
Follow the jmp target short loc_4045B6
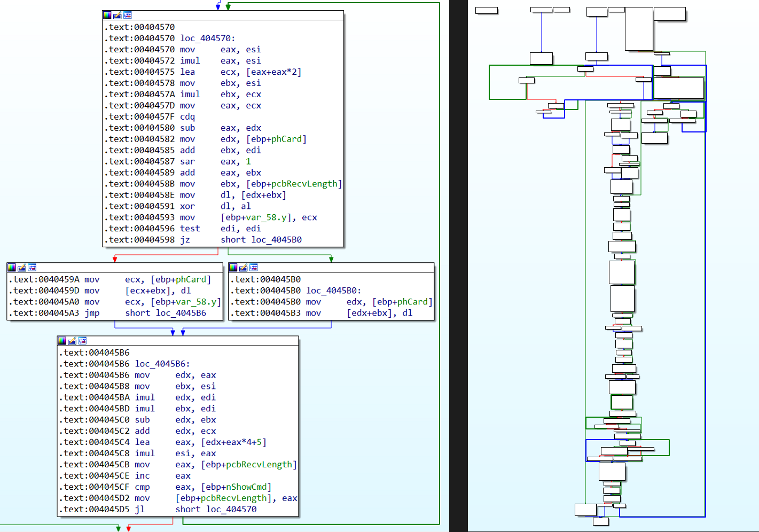click(166, 313)
